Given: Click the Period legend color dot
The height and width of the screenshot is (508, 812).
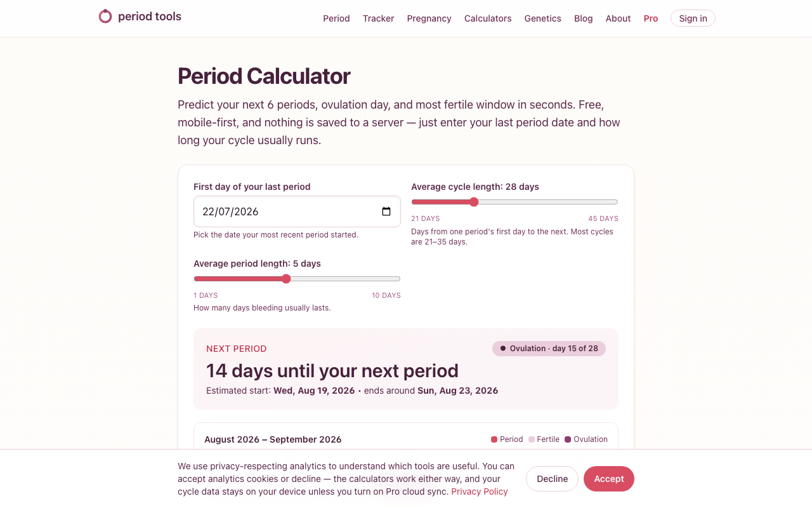Looking at the screenshot, I should [494, 439].
